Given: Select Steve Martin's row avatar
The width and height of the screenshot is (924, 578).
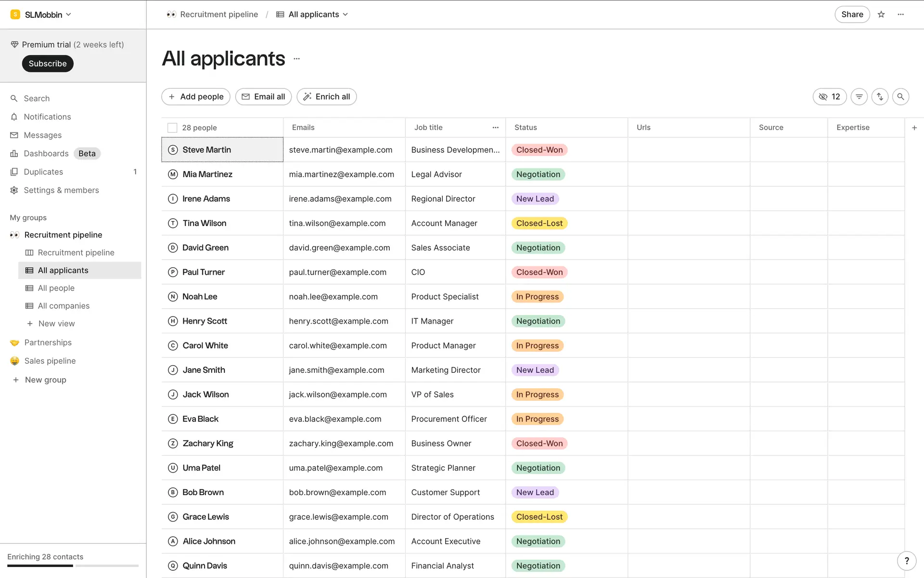Looking at the screenshot, I should (x=173, y=150).
